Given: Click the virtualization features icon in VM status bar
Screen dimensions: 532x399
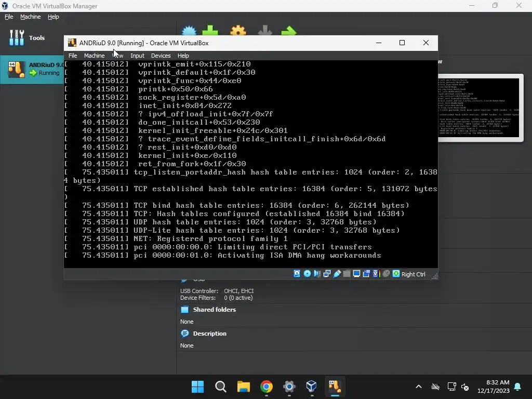Looking at the screenshot, I should click(376, 274).
